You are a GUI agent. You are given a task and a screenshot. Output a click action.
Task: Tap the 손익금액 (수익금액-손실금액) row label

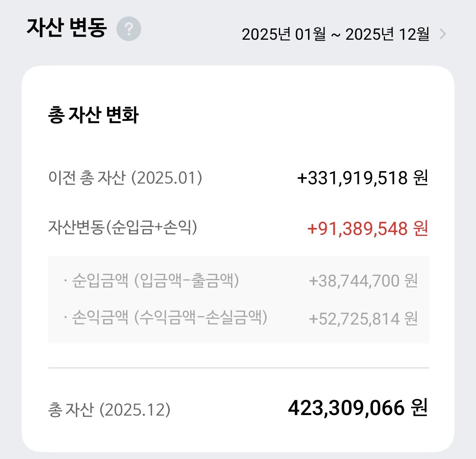[170, 317]
